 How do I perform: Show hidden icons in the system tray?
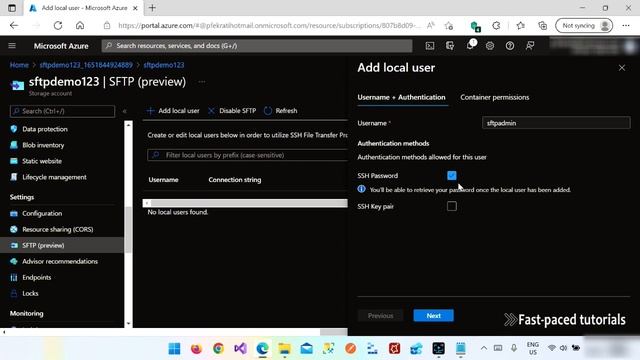[484, 348]
